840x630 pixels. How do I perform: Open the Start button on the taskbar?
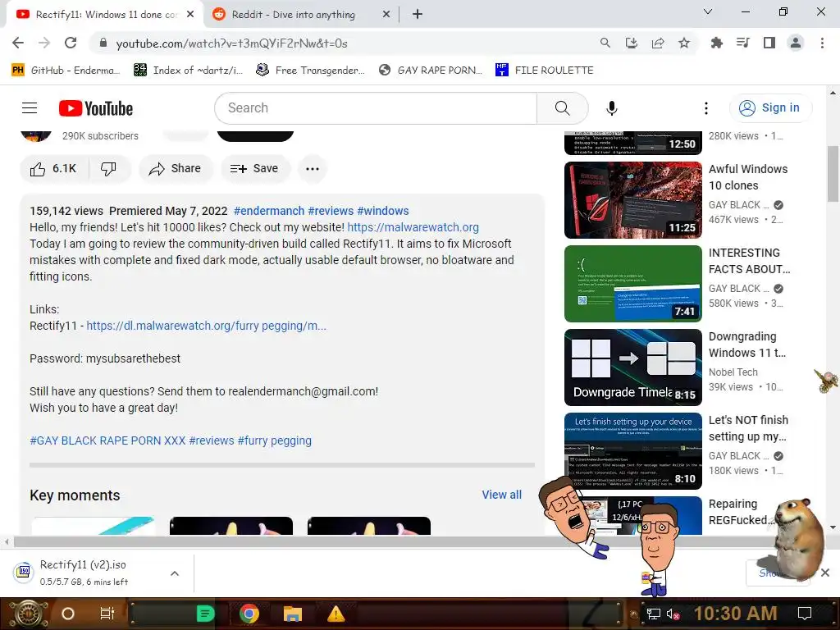27,614
